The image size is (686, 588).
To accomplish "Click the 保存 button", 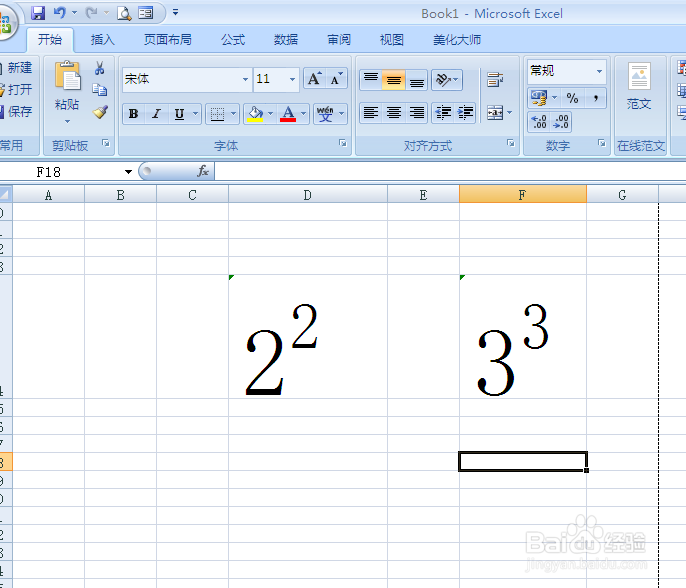I will coord(16,112).
